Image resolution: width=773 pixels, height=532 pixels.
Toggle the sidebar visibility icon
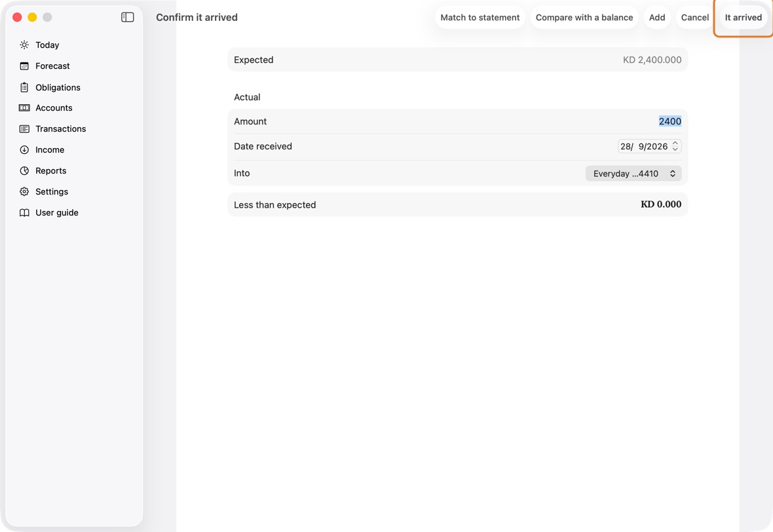[x=128, y=17]
